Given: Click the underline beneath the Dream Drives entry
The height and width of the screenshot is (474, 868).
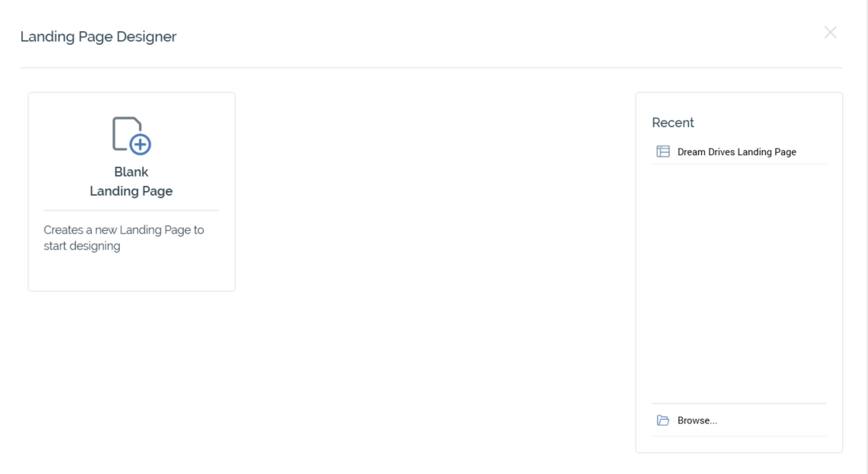Looking at the screenshot, I should pos(739,164).
